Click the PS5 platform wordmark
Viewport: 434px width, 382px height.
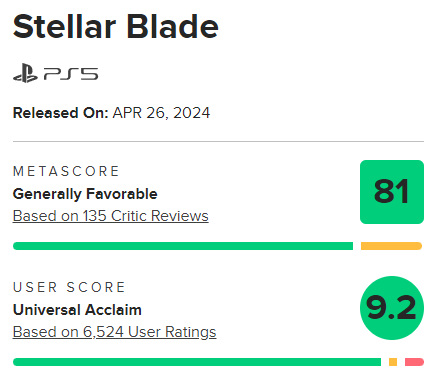pyautogui.click(x=71, y=74)
